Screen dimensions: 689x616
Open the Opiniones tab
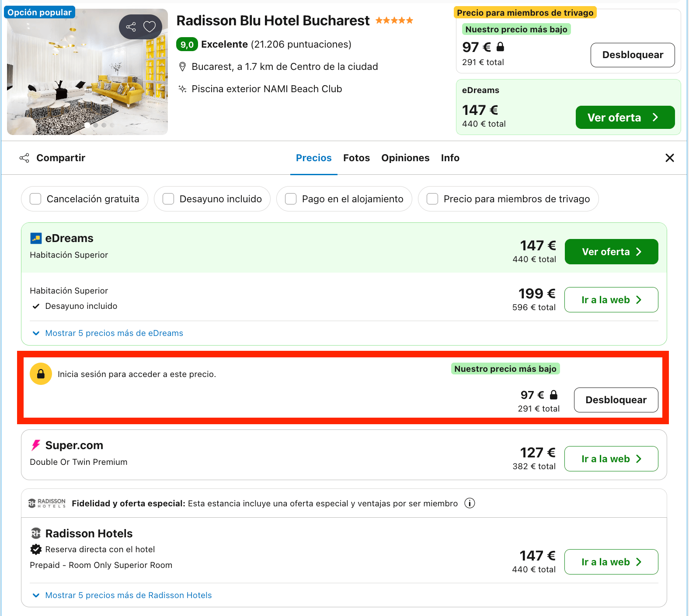pos(405,158)
